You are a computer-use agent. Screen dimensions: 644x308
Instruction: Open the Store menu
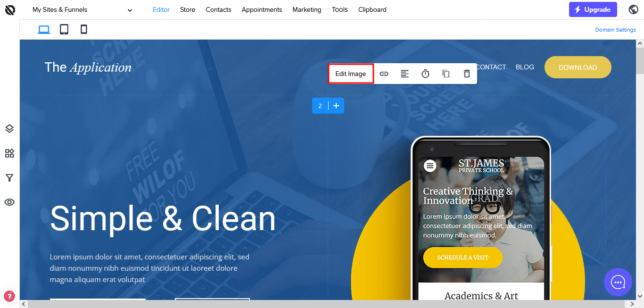pyautogui.click(x=188, y=9)
